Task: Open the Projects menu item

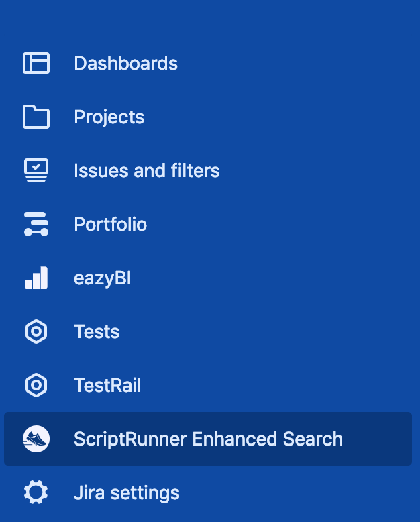Action: point(109,117)
